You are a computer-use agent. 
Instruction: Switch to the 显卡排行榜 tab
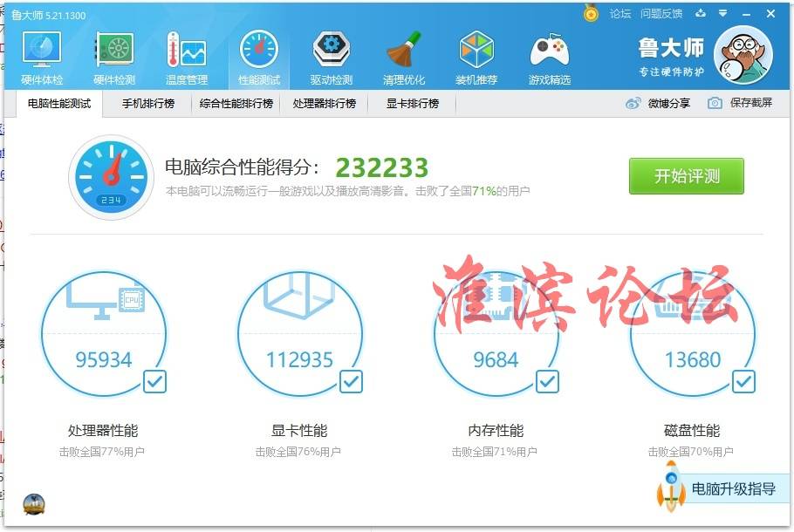pyautogui.click(x=412, y=104)
